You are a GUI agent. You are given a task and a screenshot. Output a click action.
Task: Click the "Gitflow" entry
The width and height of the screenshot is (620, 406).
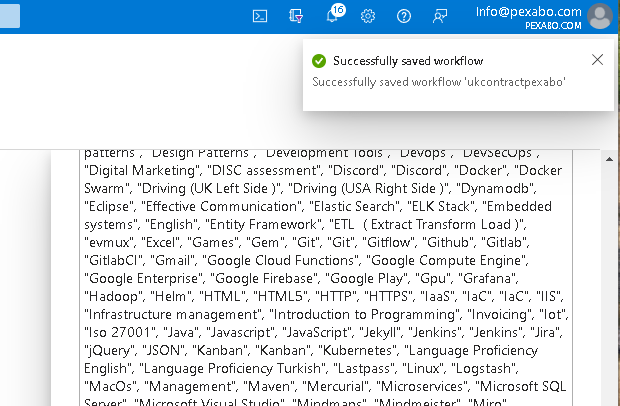click(389, 242)
